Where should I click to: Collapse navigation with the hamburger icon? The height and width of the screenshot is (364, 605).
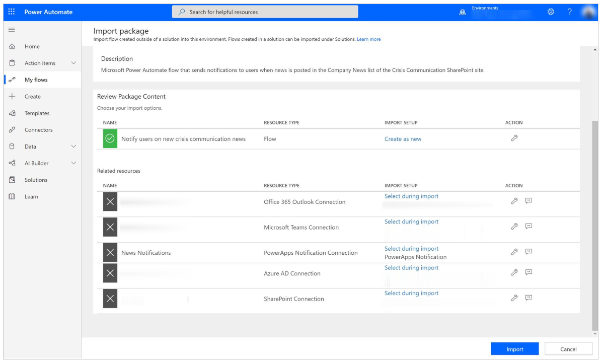coord(12,30)
